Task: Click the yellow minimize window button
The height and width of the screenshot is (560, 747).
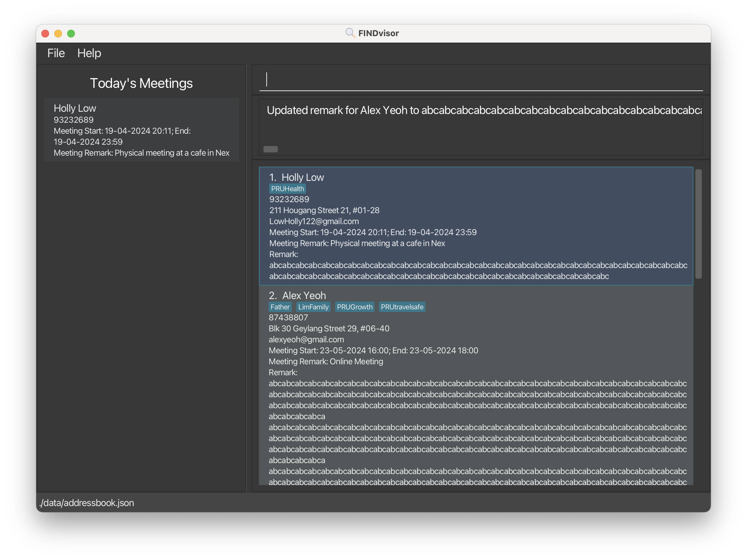Action: tap(58, 34)
